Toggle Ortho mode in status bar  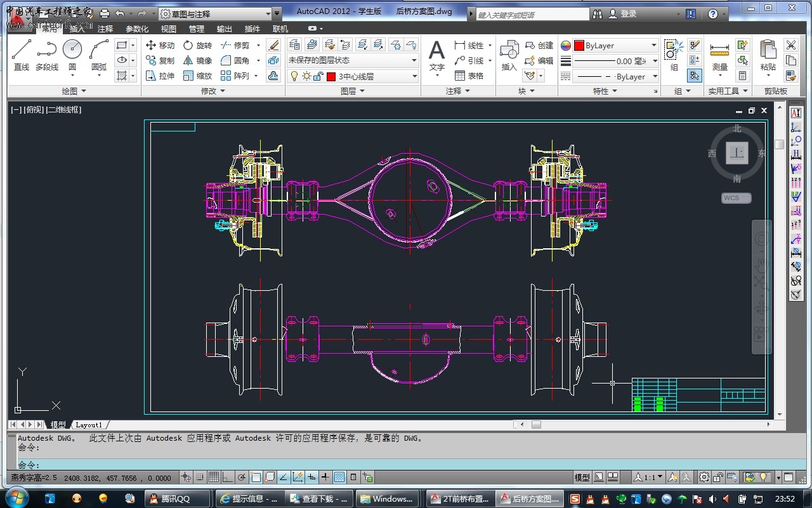228,477
